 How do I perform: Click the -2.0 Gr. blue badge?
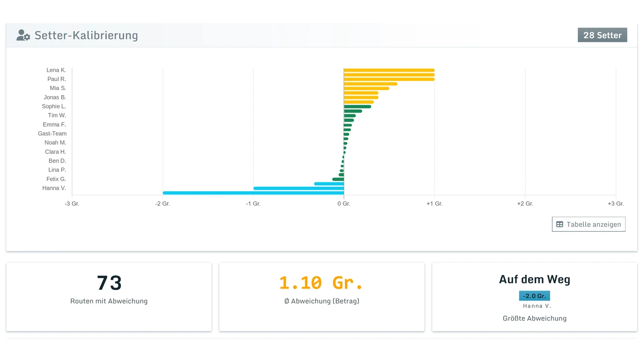click(535, 296)
